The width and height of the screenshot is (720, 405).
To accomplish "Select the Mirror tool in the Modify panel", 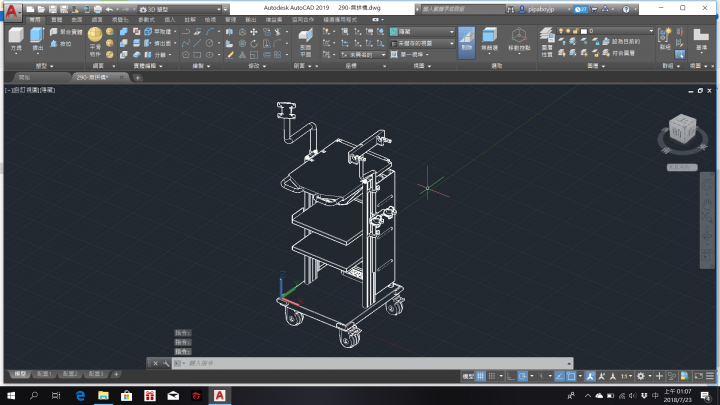I will [230, 32].
